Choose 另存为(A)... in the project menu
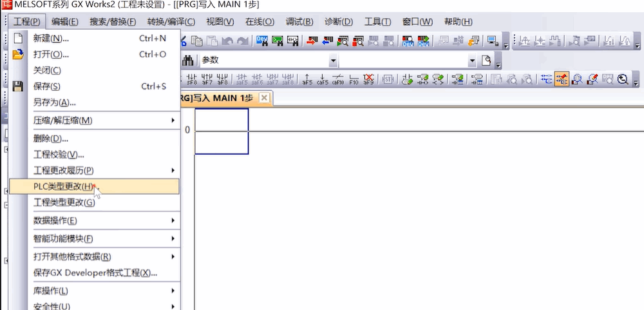Image resolution: width=644 pixels, height=310 pixels. point(95,102)
